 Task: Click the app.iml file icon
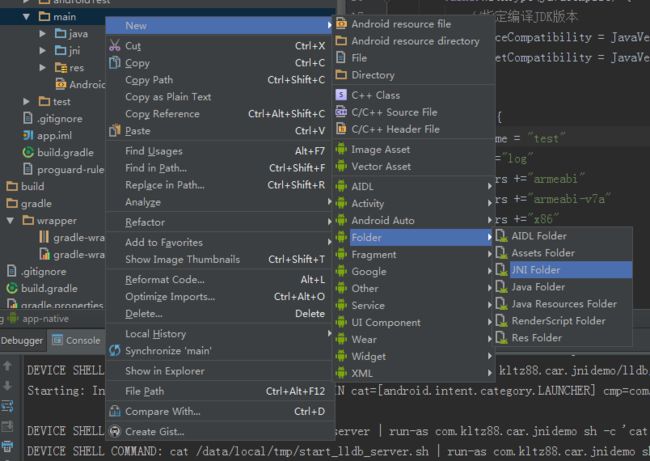pos(28,135)
